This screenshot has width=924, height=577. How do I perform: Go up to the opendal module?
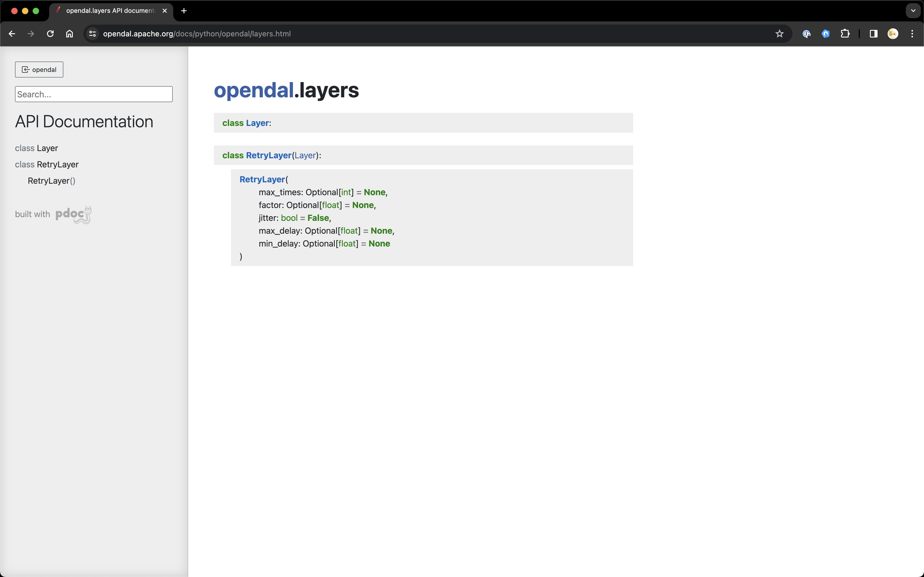click(x=39, y=70)
